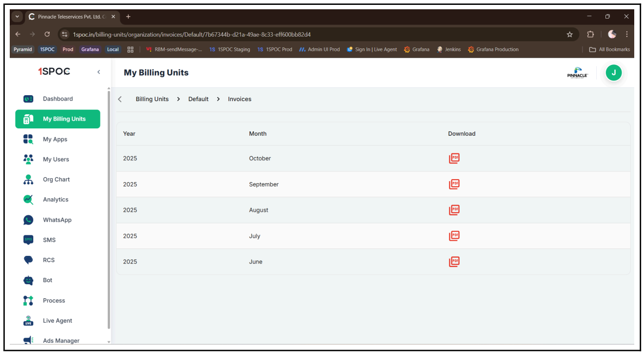This screenshot has width=644, height=353.
Task: Open the Grafana Production bookmark
Action: point(493,49)
